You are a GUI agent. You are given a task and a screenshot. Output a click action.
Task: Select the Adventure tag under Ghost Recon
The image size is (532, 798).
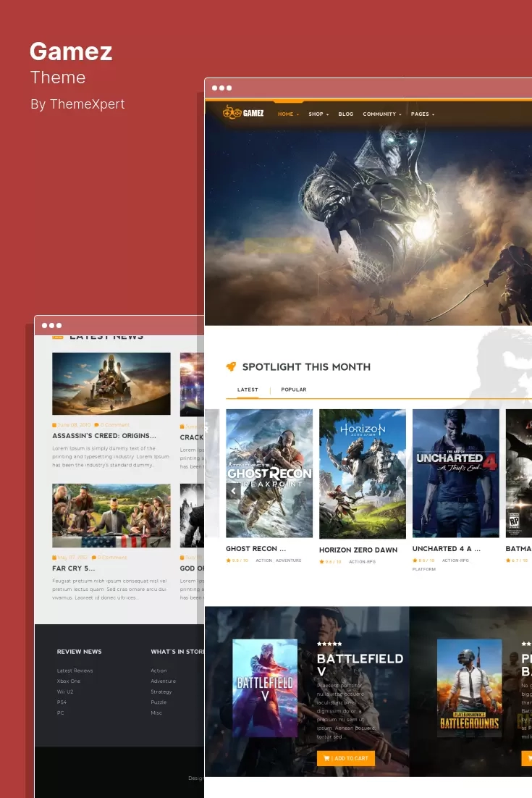(x=288, y=560)
